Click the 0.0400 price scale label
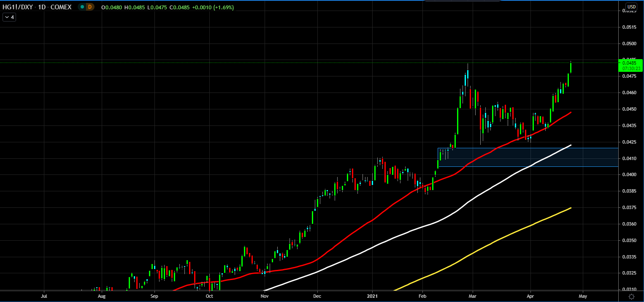The height and width of the screenshot is (302, 644). [x=629, y=174]
